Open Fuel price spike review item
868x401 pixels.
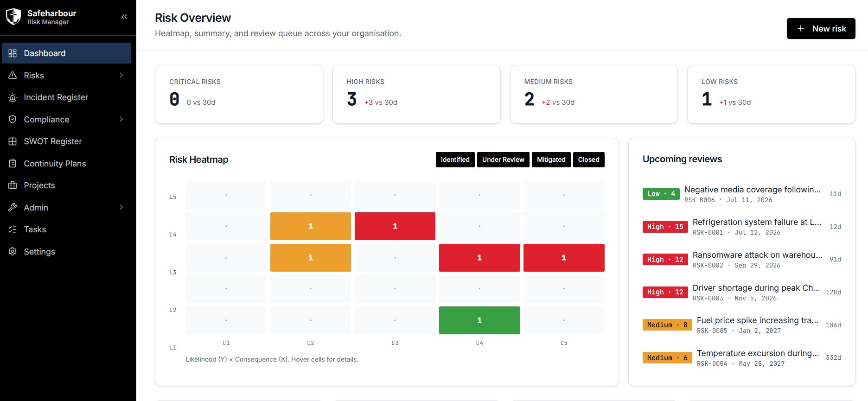point(742,325)
